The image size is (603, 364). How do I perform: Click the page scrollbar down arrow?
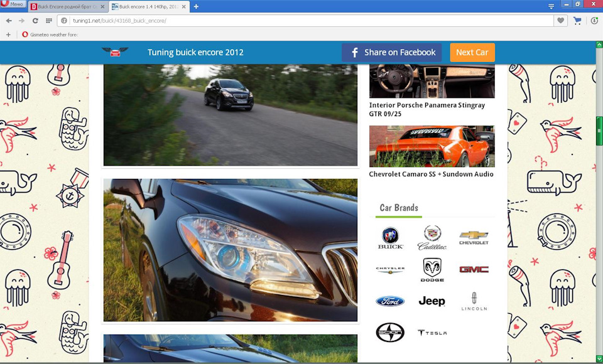(599, 358)
